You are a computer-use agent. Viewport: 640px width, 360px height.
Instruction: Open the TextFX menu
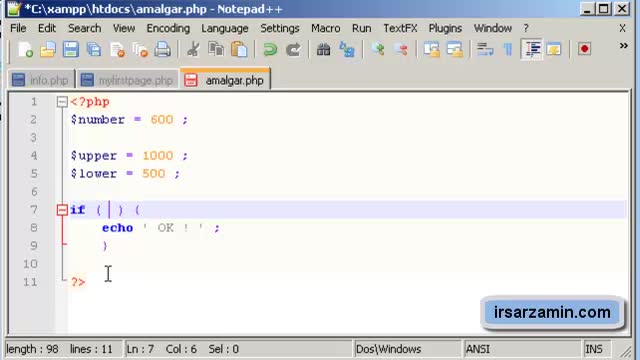coord(400,28)
